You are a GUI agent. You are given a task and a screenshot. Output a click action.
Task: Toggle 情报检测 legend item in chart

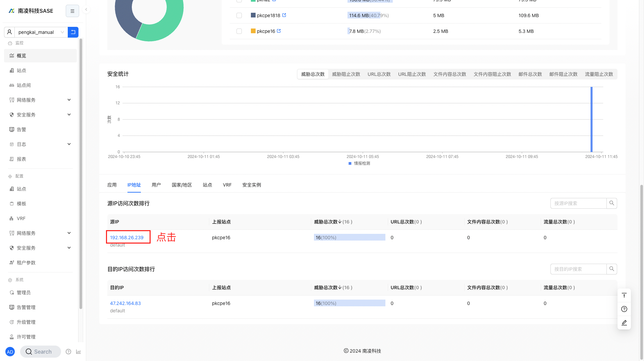pyautogui.click(x=359, y=163)
